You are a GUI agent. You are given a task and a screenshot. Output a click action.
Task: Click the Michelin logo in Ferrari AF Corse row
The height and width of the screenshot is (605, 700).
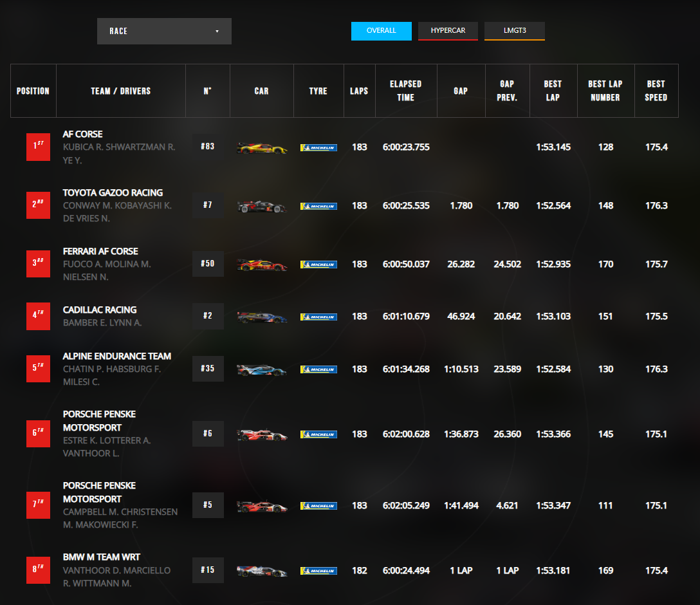[x=318, y=265]
